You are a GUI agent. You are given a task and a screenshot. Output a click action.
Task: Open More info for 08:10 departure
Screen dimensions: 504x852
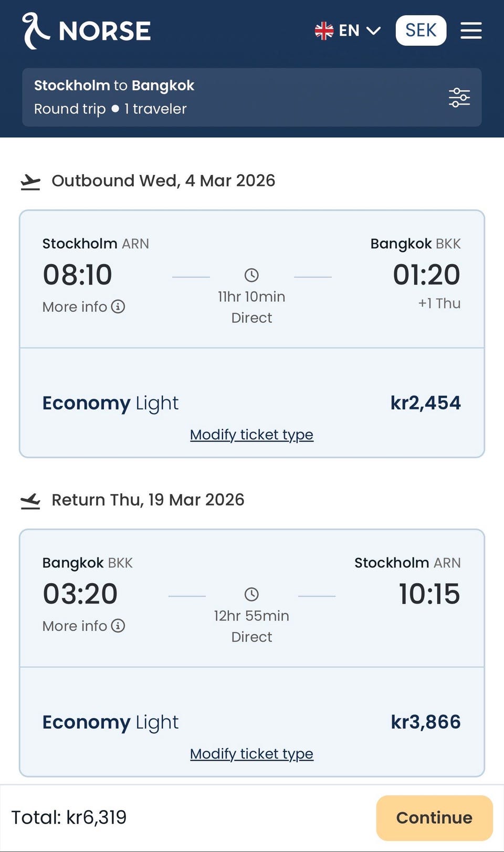tap(75, 307)
